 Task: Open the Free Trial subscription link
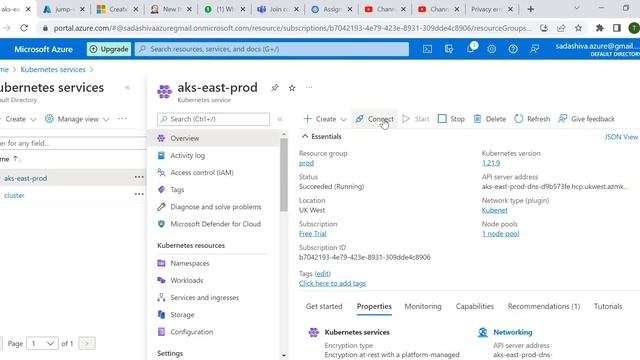click(313, 233)
